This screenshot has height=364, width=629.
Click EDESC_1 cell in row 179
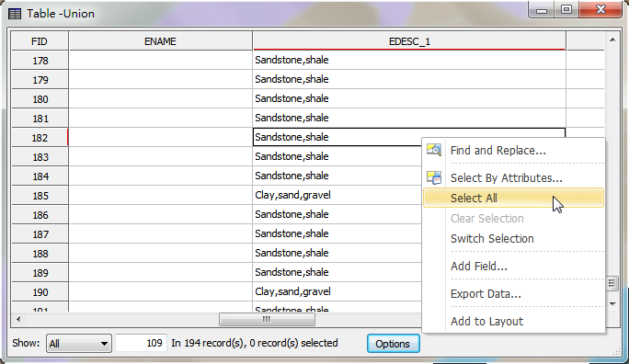409,79
